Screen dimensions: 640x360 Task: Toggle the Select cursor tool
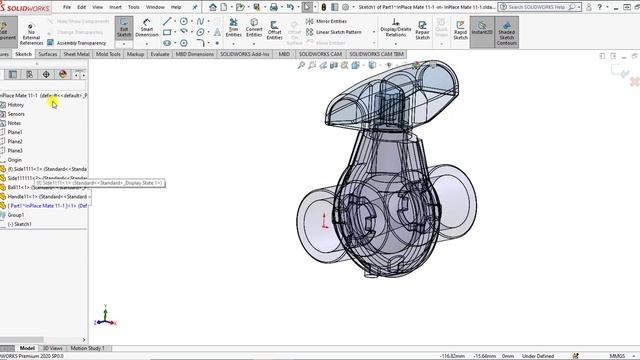pyautogui.click(x=307, y=7)
